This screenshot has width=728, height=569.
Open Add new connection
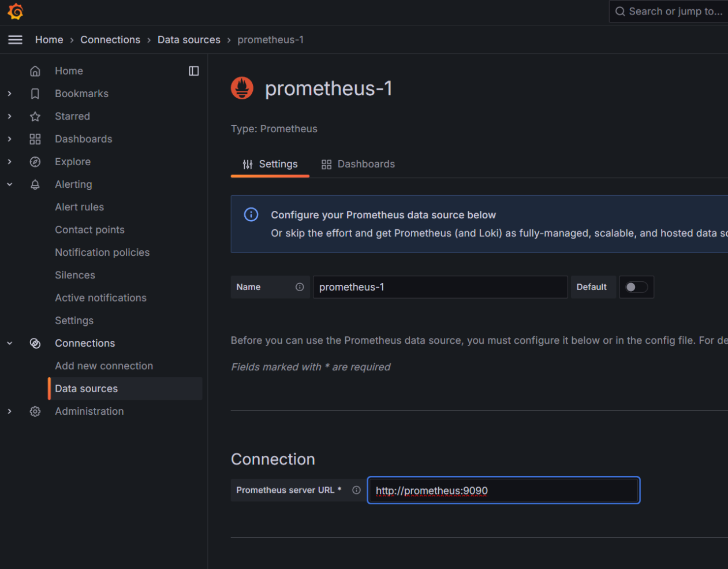pos(104,366)
